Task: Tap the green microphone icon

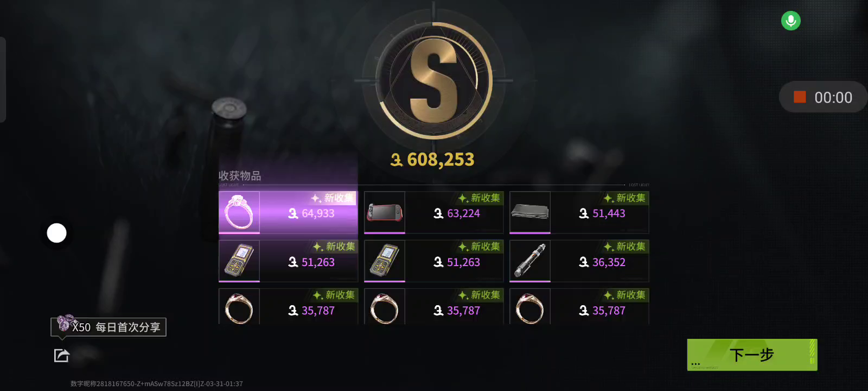Action: tap(790, 21)
